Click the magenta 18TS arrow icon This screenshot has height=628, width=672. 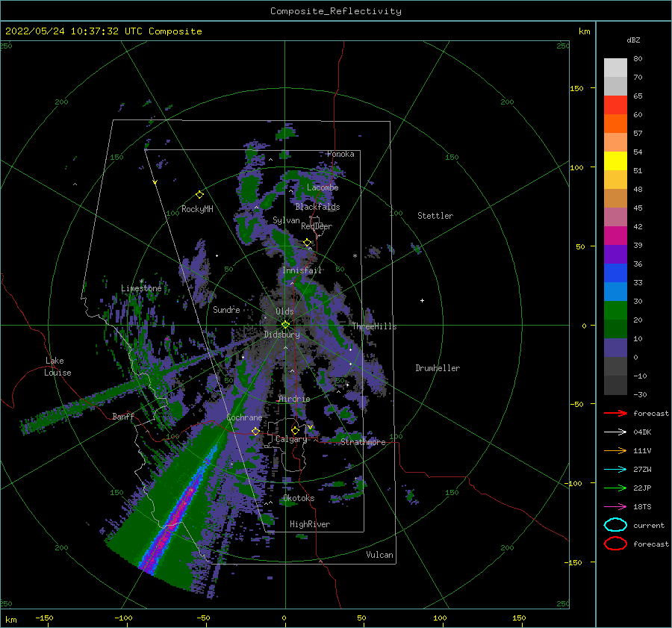[615, 507]
